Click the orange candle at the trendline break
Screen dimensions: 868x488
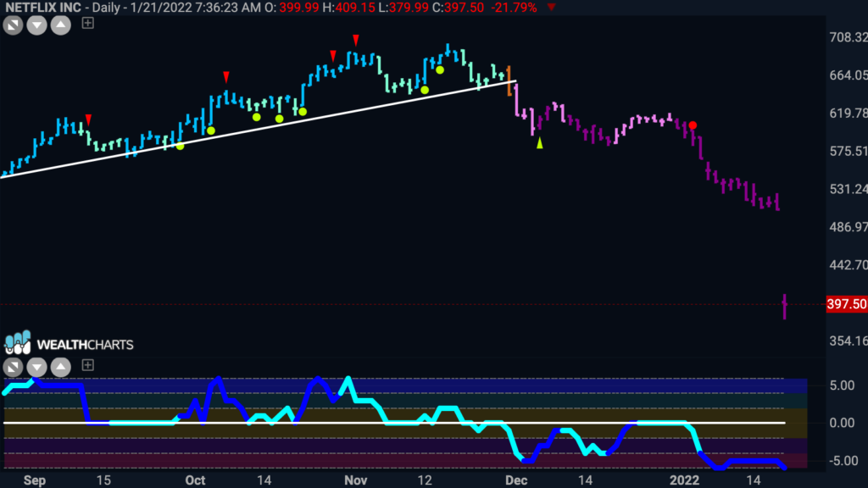[509, 80]
